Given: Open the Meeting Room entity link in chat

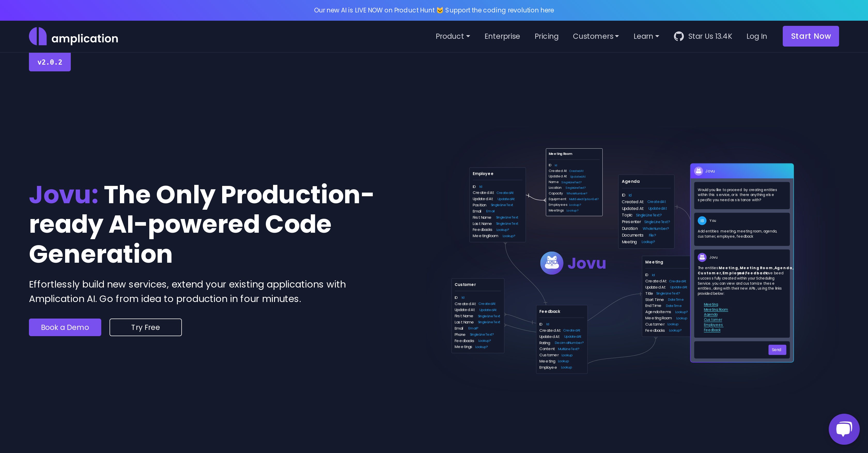Looking at the screenshot, I should 716,309.
